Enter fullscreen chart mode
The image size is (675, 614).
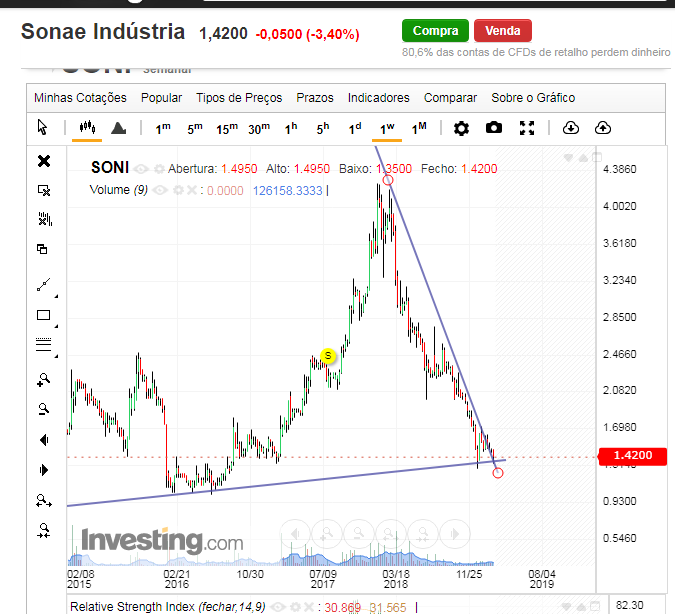pyautogui.click(x=527, y=128)
